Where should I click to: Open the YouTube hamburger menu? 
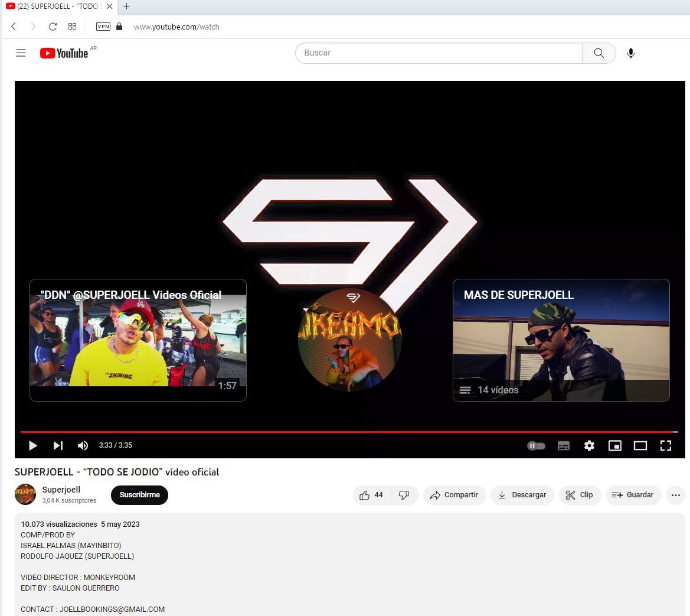coord(21,53)
